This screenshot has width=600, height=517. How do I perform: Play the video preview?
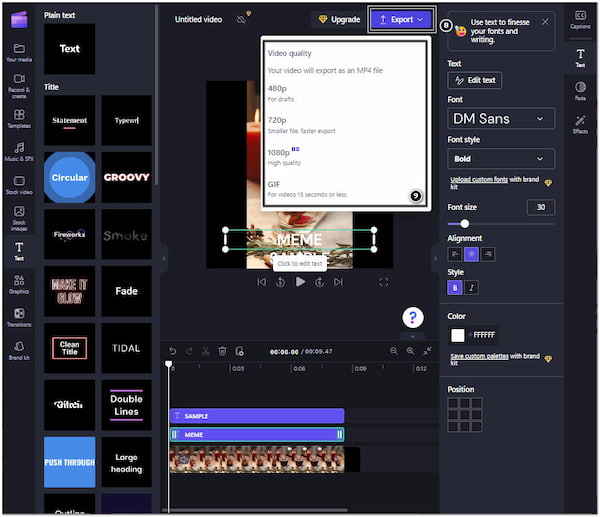point(300,282)
